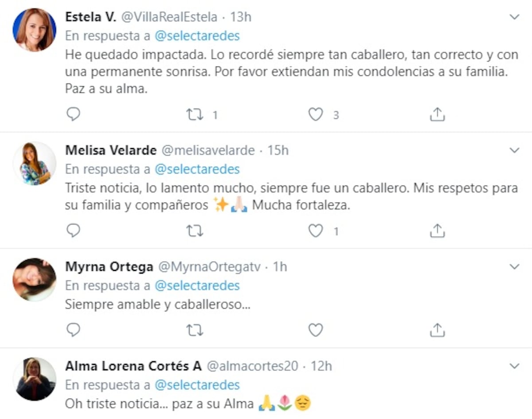This screenshot has width=532, height=419.
Task: Retweet Melisa Velarde's tweet
Action: (194, 231)
